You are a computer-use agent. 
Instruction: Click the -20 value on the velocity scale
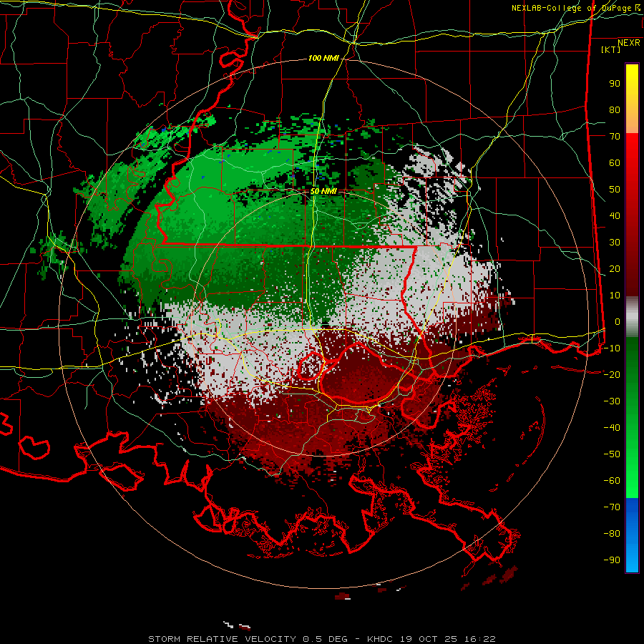tap(612, 375)
